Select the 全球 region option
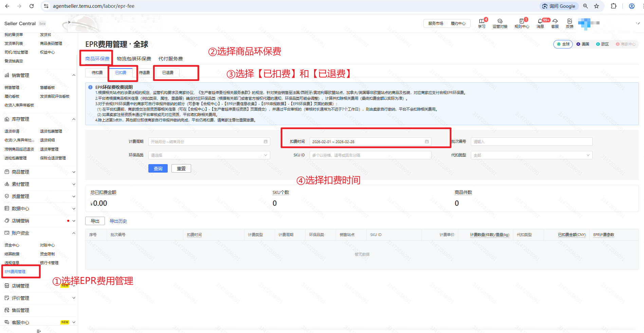Screen dimensions: 644x333 [x=563, y=44]
